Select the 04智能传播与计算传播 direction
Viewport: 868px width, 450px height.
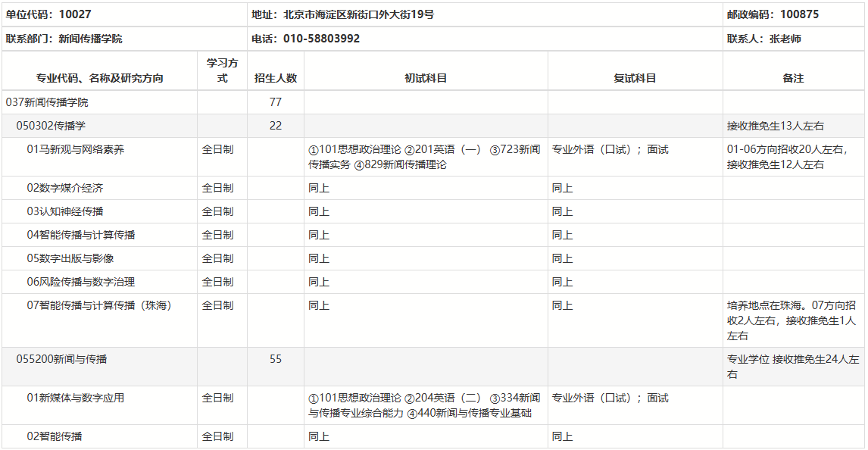(x=81, y=235)
